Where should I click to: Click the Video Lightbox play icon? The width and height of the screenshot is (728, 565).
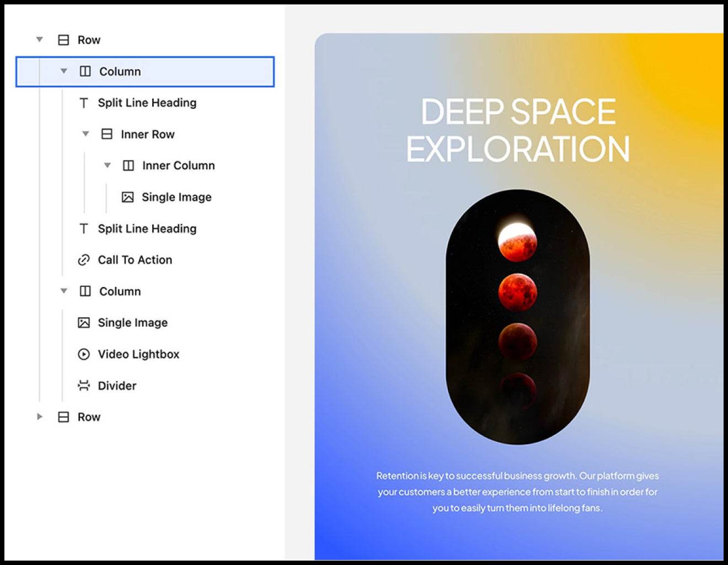point(84,354)
